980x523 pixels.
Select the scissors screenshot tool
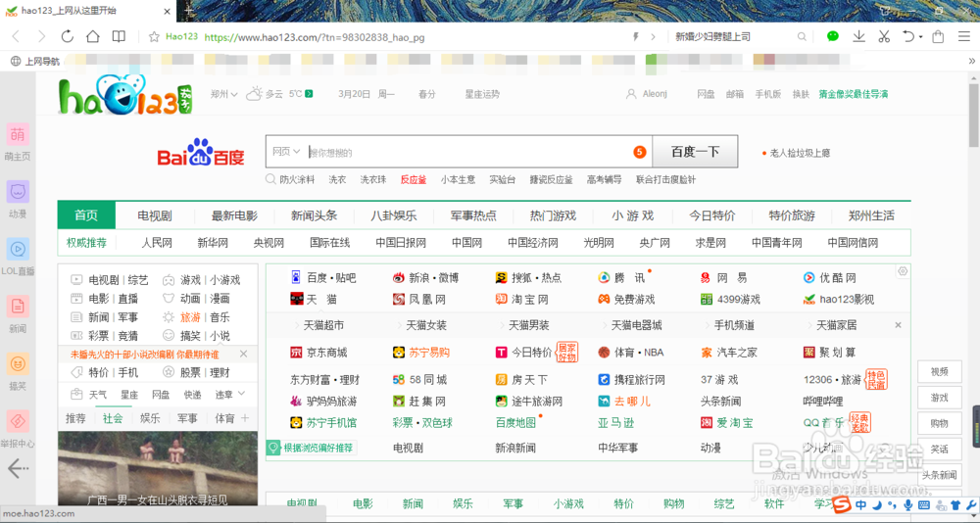pyautogui.click(x=884, y=36)
